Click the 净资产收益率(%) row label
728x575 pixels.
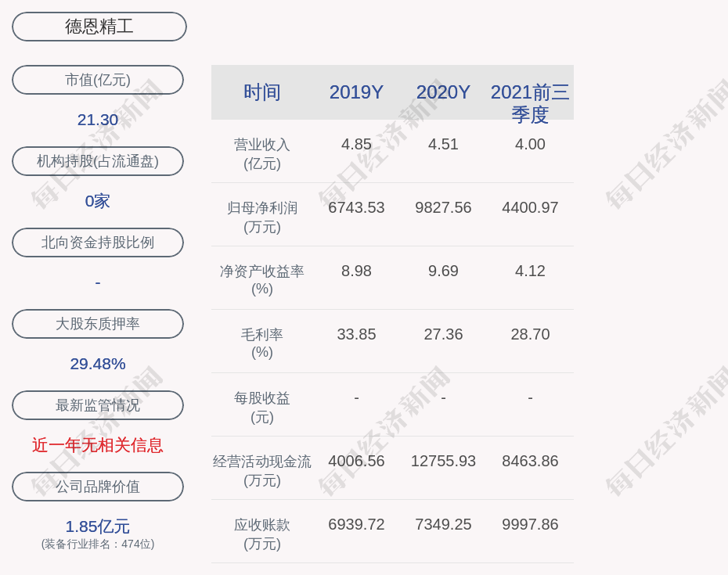[262, 279]
